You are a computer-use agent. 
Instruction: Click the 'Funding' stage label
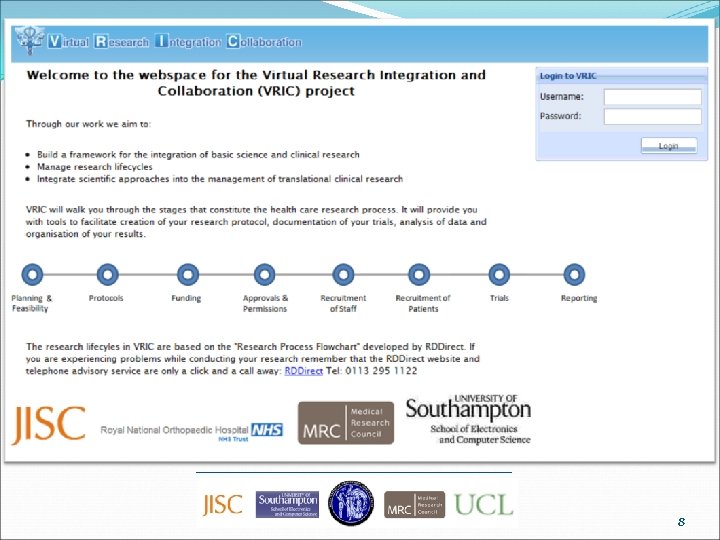(x=186, y=298)
